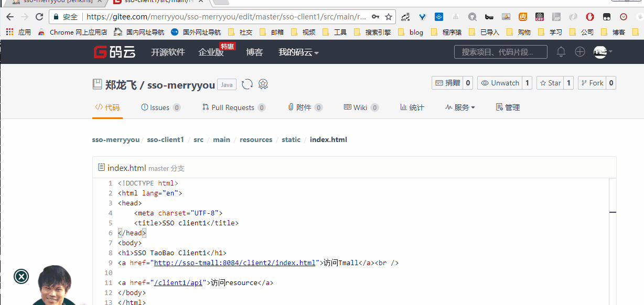This screenshot has height=305, width=644.
Task: Switch to the Issues tab
Action: [160, 107]
